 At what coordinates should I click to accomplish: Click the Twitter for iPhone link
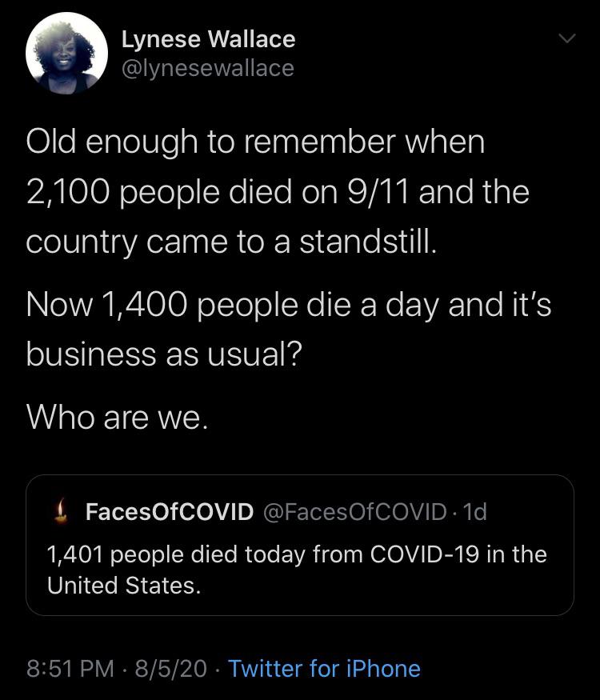(x=324, y=668)
